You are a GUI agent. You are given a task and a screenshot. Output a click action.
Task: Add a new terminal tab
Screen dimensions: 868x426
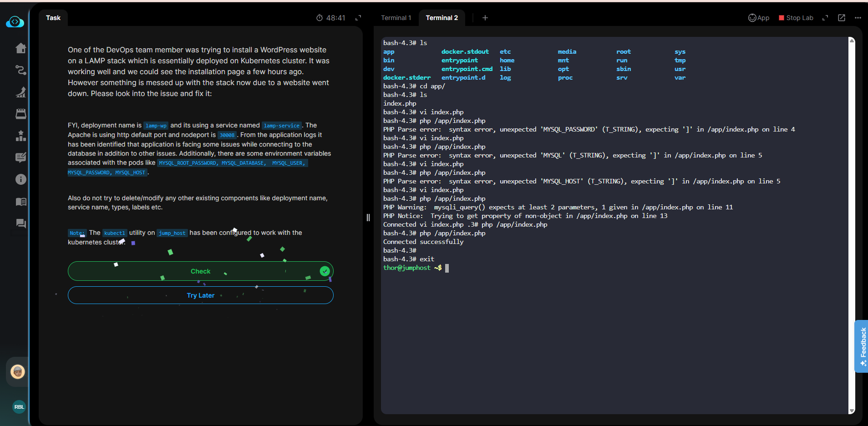tap(485, 18)
